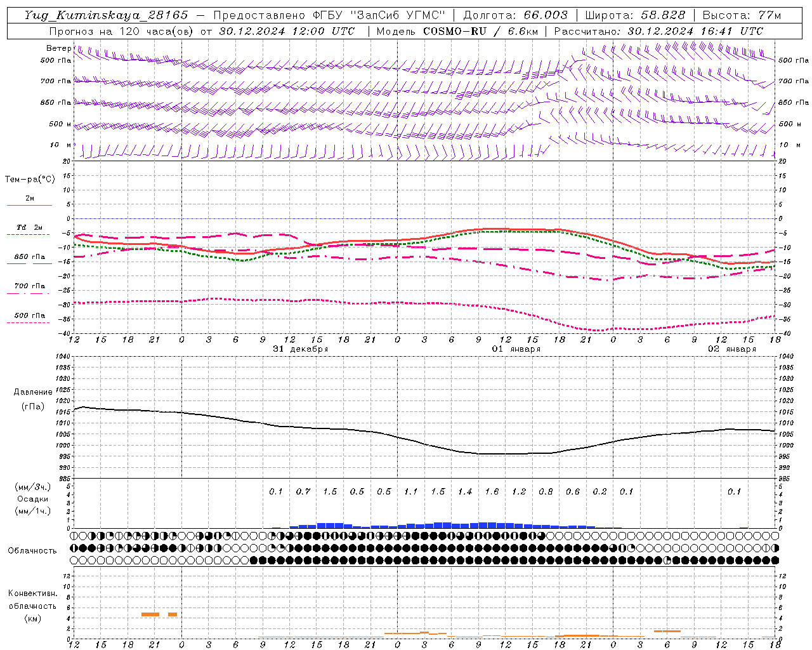812x650 pixels.
Task: Click the 0.6 precipitation value
Action: pos(573,491)
